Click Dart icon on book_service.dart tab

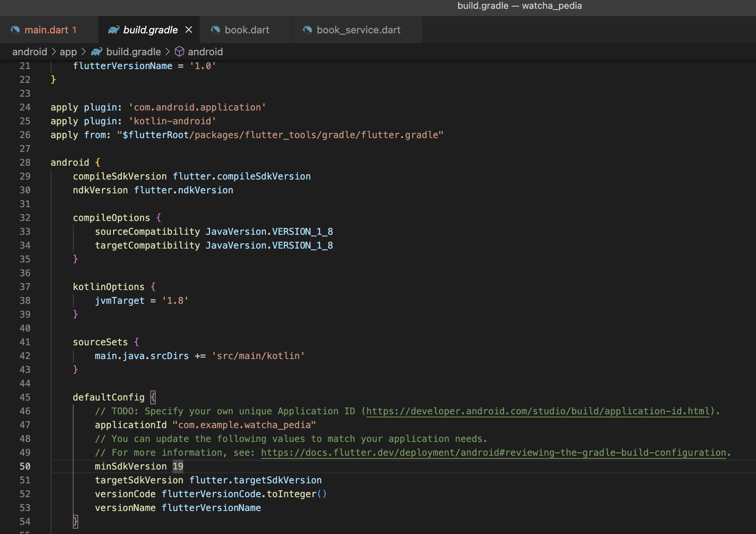tap(307, 30)
